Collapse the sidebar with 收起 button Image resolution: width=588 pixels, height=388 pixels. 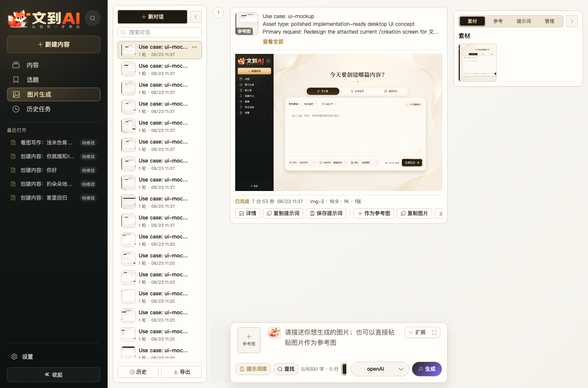pos(54,375)
